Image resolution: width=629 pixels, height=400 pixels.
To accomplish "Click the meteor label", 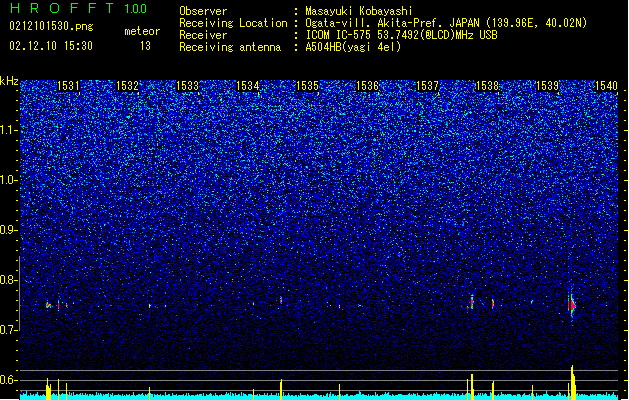I will [x=142, y=31].
